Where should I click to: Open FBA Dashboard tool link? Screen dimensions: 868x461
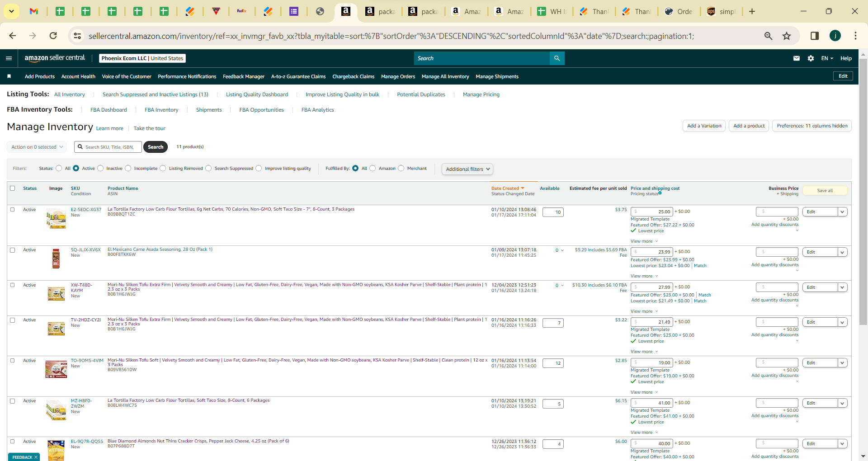tap(108, 110)
